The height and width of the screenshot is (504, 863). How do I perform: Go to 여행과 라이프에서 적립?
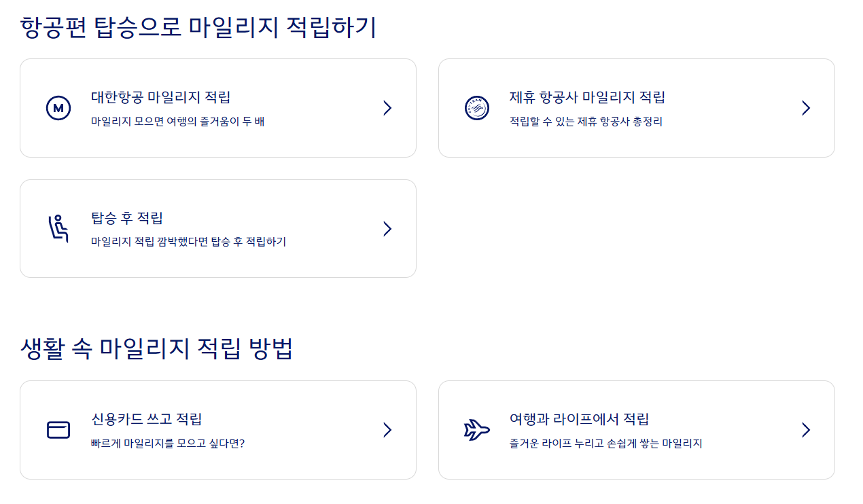coord(579,419)
